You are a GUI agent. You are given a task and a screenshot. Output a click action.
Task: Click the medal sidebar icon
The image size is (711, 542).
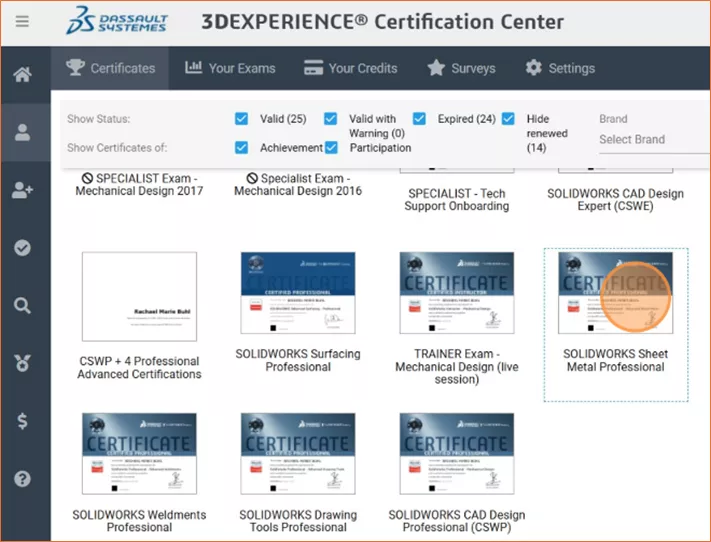tap(22, 363)
